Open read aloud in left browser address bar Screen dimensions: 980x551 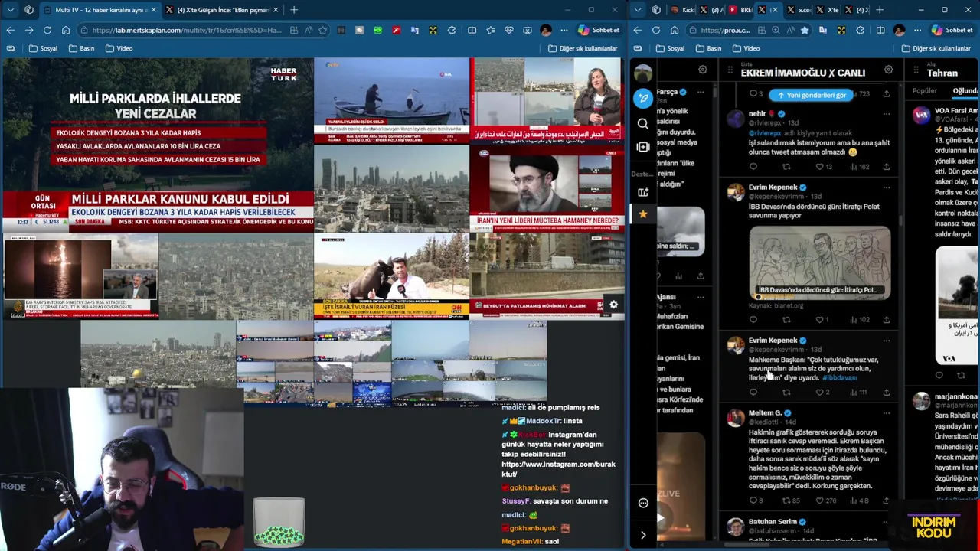tap(308, 30)
